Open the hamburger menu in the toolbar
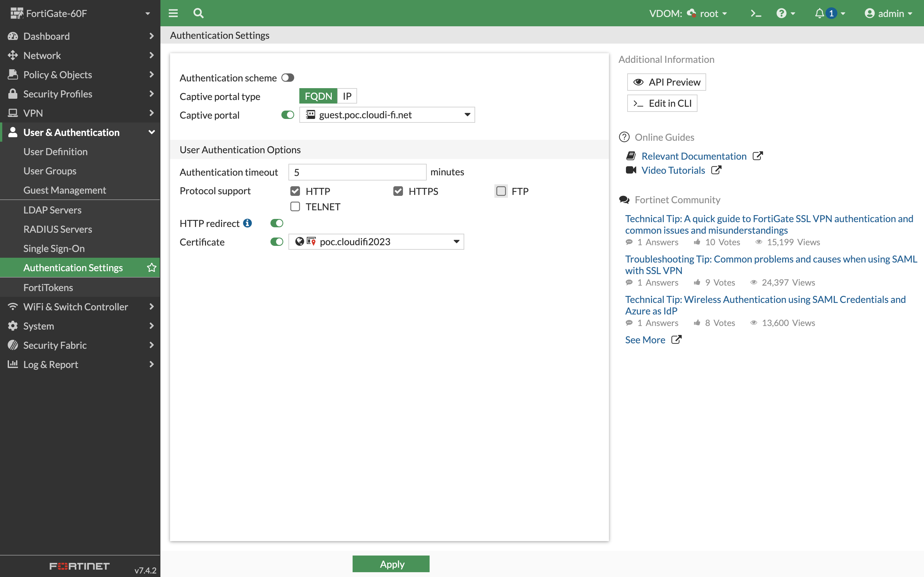Screen dimensions: 924x577 (173, 13)
